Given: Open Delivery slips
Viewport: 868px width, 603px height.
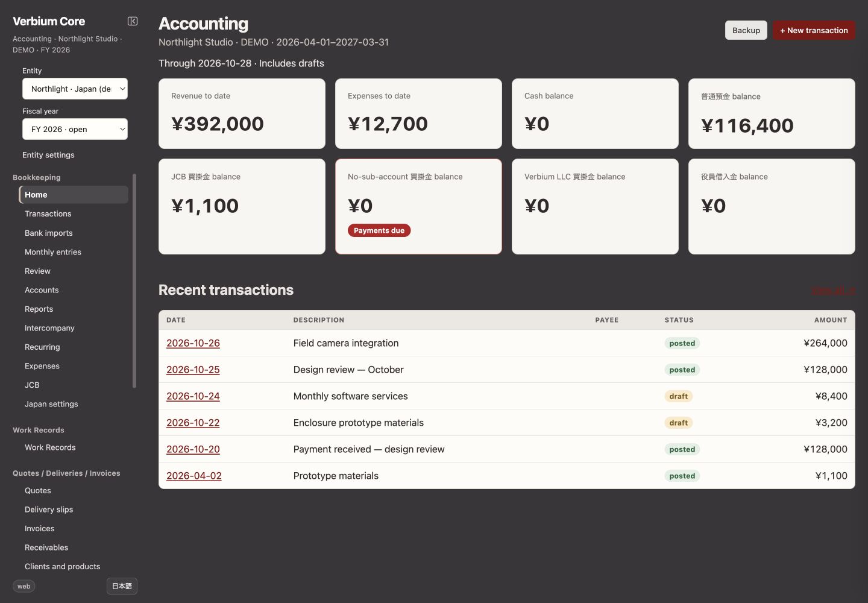Looking at the screenshot, I should 49,510.
